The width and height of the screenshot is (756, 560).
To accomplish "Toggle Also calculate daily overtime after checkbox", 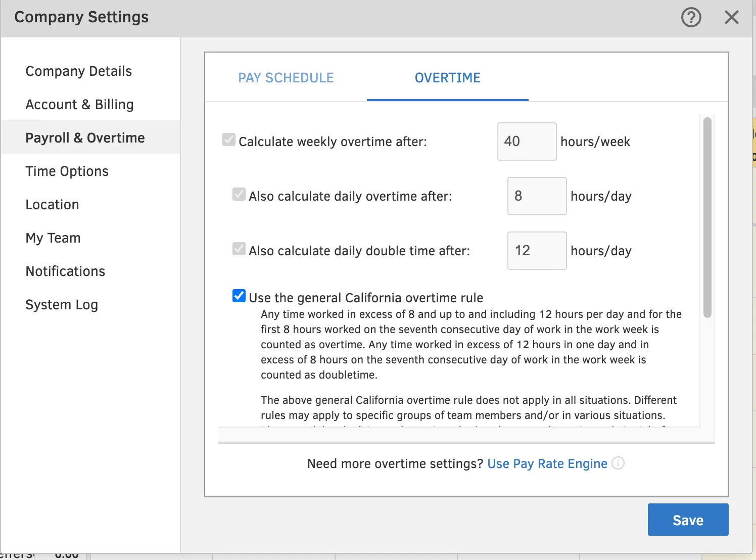I will point(238,194).
